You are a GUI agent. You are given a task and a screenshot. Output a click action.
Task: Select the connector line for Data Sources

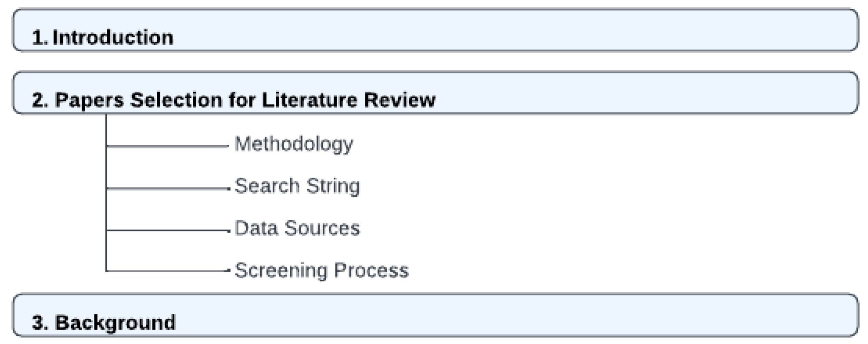coord(167,231)
